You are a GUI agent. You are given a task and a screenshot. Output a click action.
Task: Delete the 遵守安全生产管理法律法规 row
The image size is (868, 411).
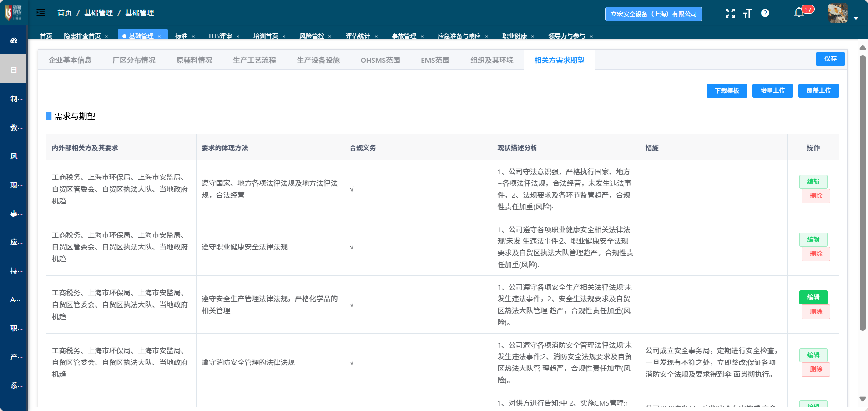tap(816, 311)
